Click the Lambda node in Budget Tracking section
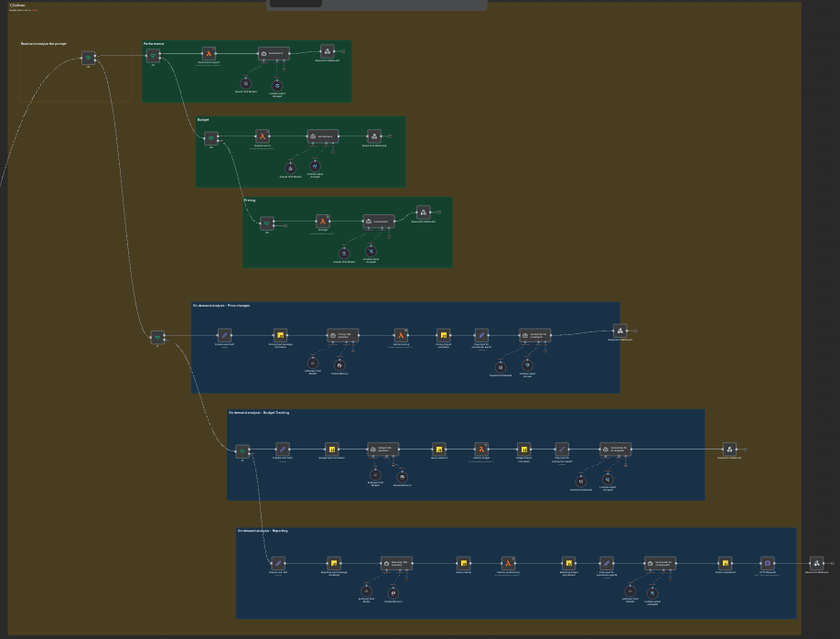This screenshot has height=639, width=840. 481,449
